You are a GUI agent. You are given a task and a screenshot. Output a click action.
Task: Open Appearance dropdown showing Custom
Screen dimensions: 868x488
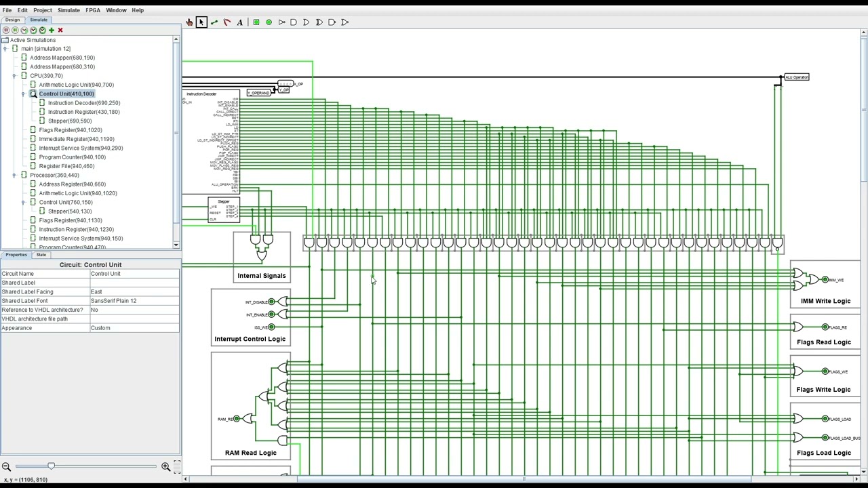pyautogui.click(x=135, y=328)
